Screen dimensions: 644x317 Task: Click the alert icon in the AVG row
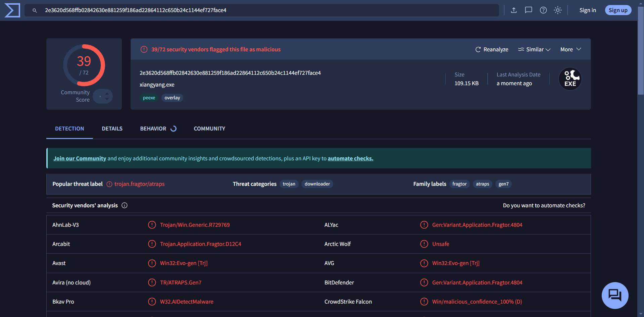point(424,263)
